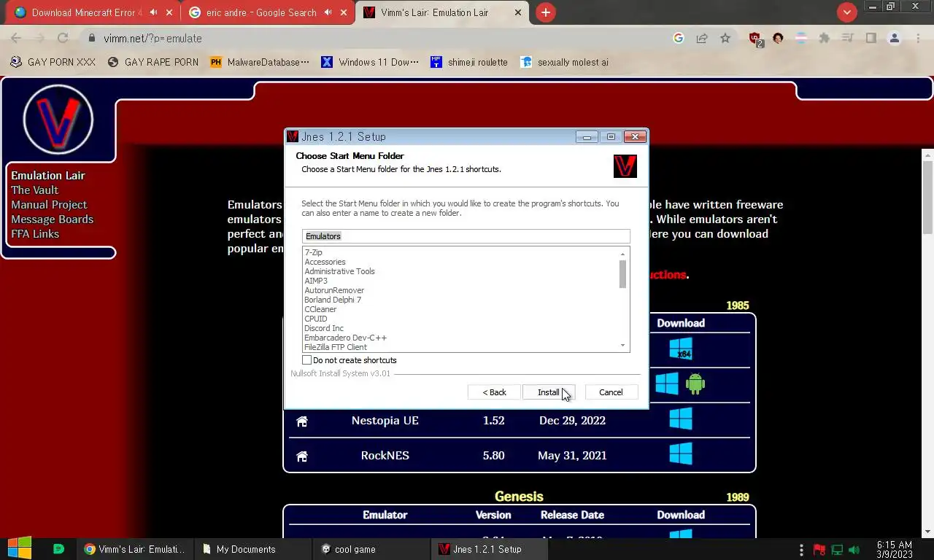Open the Windows Start button

point(19,549)
